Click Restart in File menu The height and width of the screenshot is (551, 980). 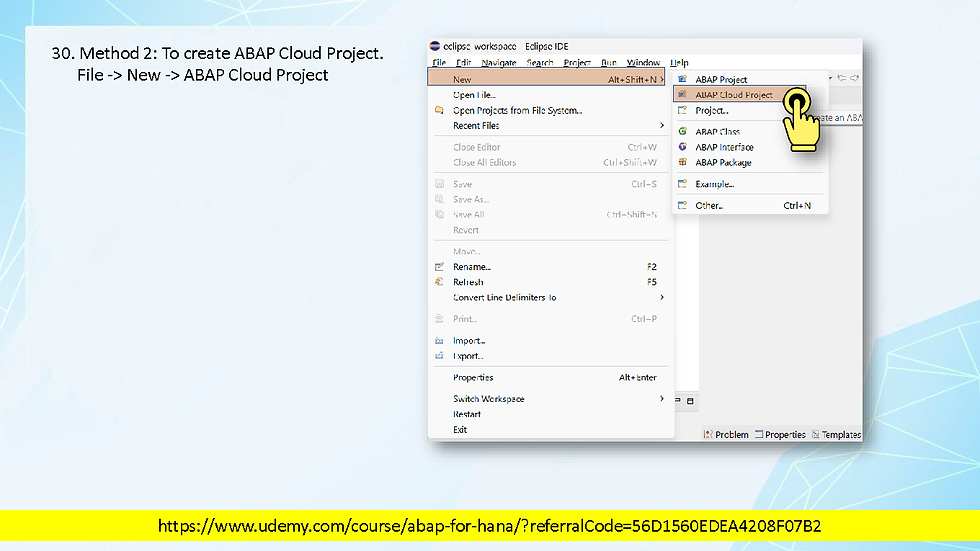467,414
